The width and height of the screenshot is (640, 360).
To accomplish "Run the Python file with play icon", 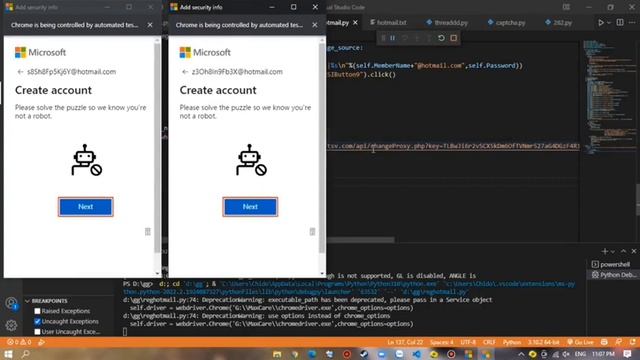I will (x=601, y=22).
